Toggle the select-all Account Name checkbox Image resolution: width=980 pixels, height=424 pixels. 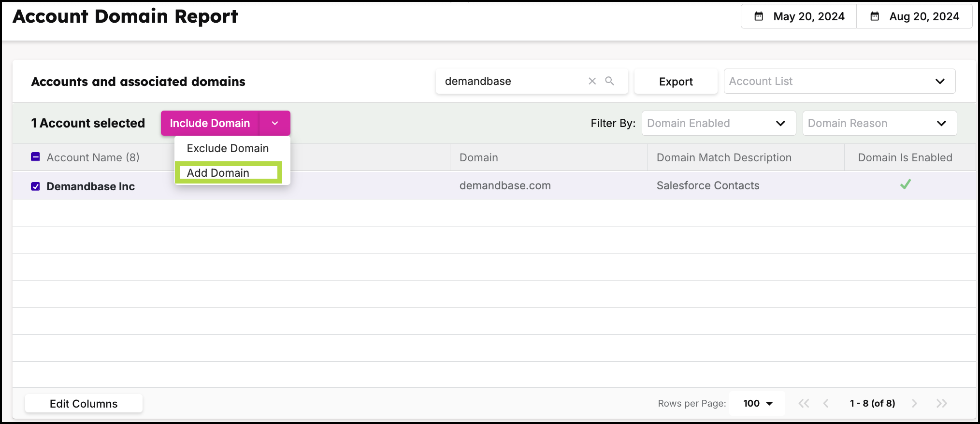click(x=35, y=157)
